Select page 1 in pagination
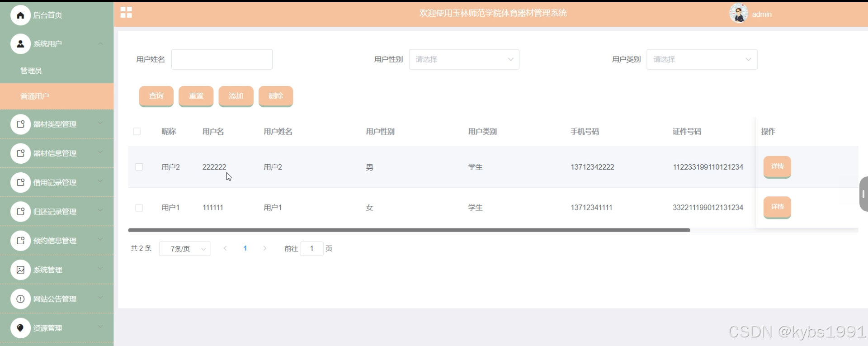 (x=245, y=248)
